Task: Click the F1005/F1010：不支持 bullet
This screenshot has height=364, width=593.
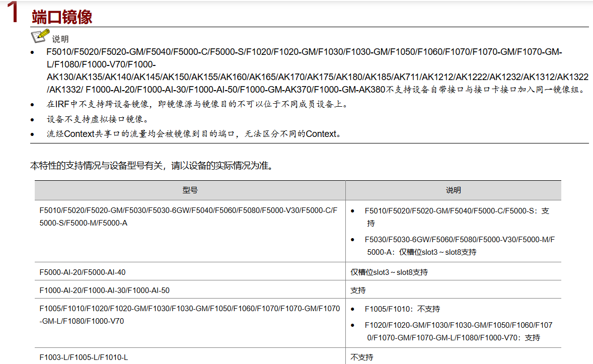Action: (402, 309)
